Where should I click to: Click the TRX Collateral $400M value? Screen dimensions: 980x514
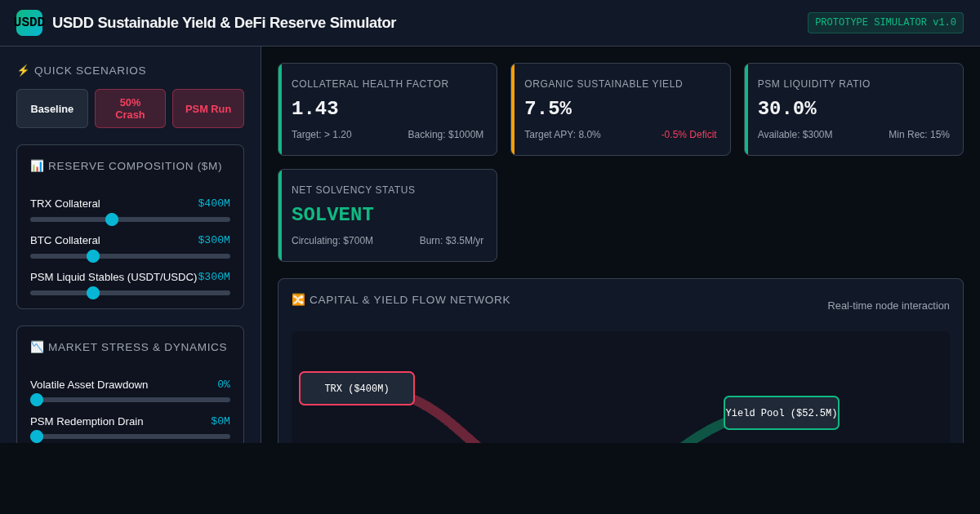[x=214, y=204]
